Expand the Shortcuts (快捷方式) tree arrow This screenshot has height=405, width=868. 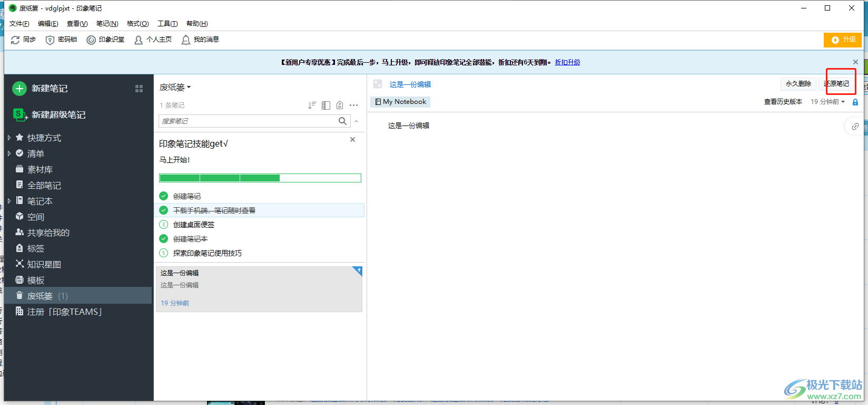[x=9, y=138]
